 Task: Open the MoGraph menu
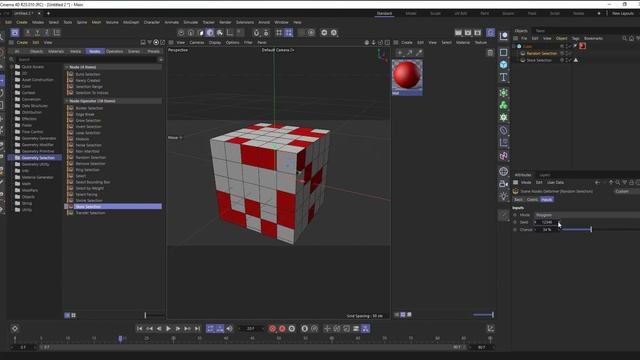coord(131,22)
